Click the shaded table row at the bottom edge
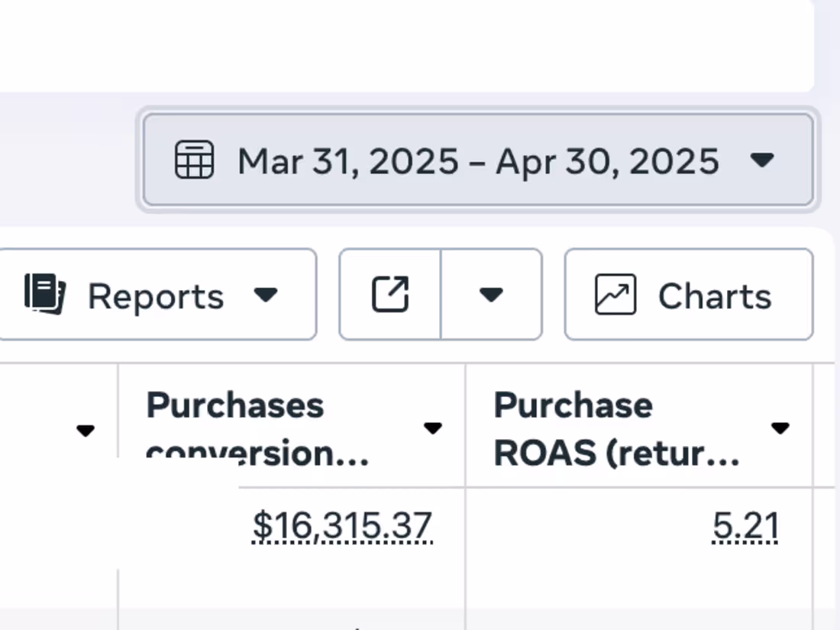This screenshot has width=840, height=630. point(420,622)
